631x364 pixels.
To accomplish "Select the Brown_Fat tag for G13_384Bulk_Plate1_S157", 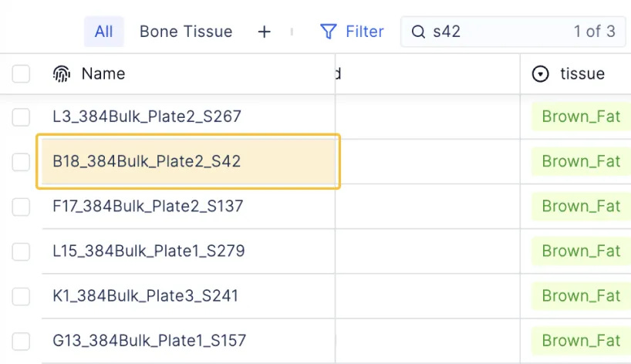I will pyautogui.click(x=581, y=341).
